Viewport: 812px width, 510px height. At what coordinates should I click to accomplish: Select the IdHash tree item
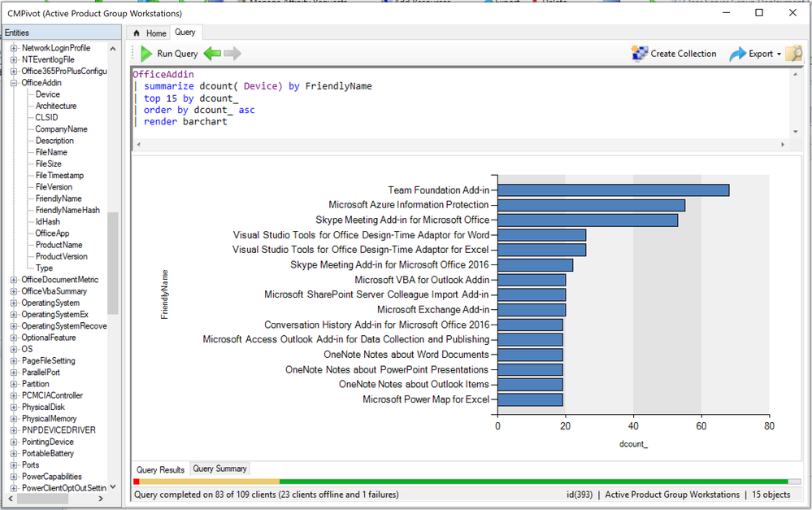[x=48, y=221]
